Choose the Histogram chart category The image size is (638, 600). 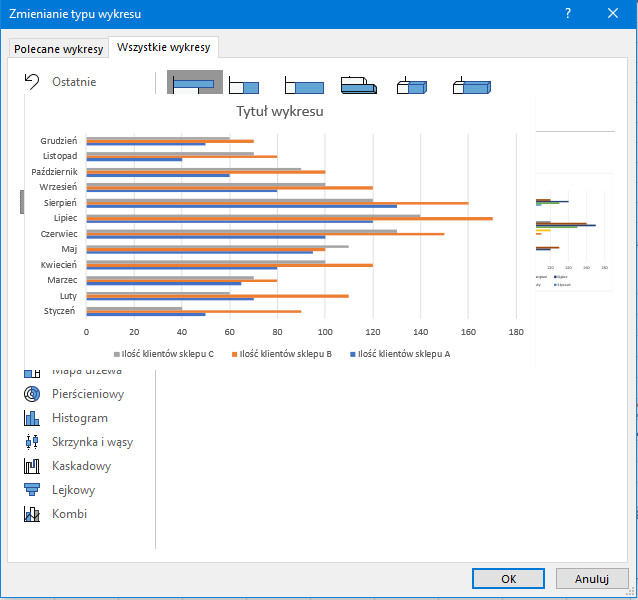pyautogui.click(x=79, y=418)
